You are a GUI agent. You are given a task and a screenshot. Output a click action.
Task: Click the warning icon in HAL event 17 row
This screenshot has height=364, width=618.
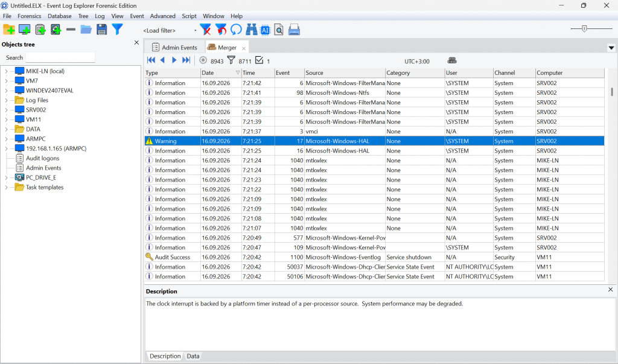pos(149,141)
